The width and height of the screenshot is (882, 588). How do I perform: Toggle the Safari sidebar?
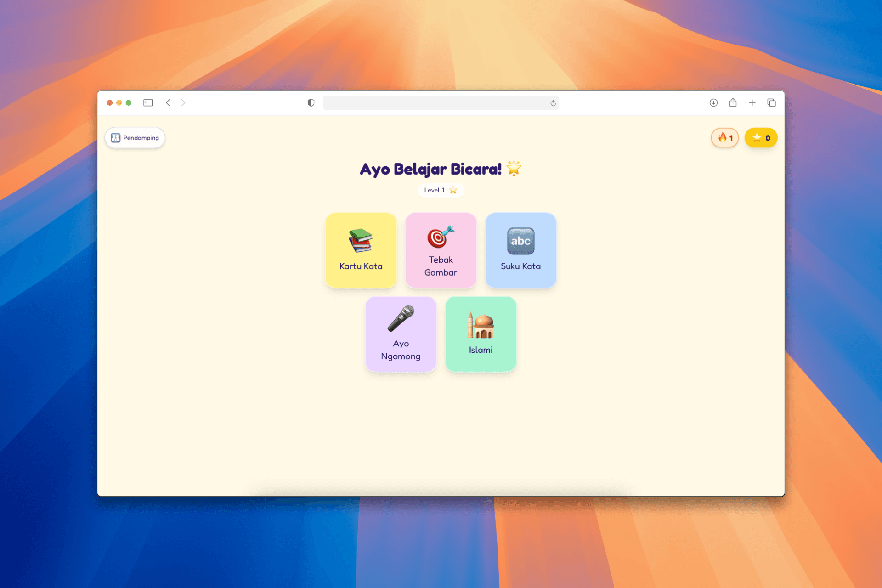coord(148,103)
